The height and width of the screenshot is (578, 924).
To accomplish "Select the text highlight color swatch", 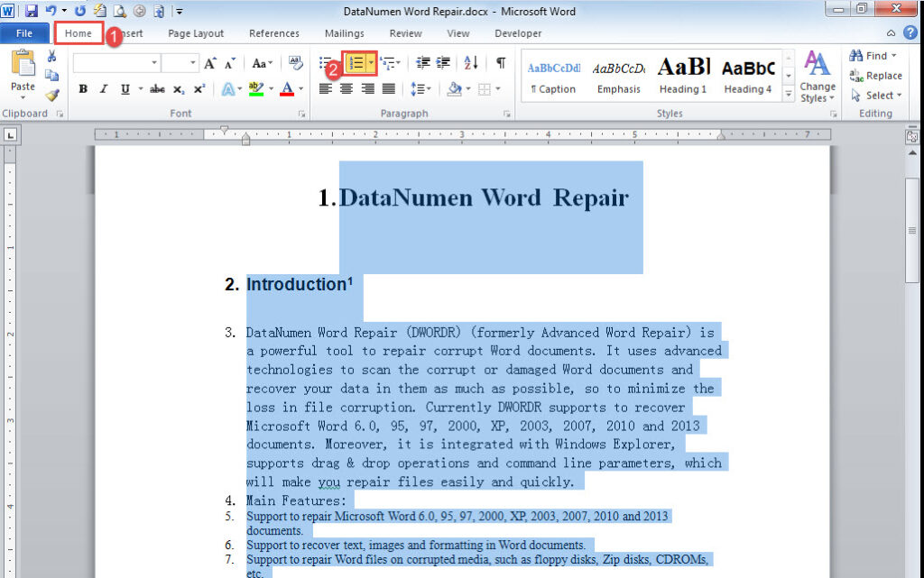I will click(254, 90).
